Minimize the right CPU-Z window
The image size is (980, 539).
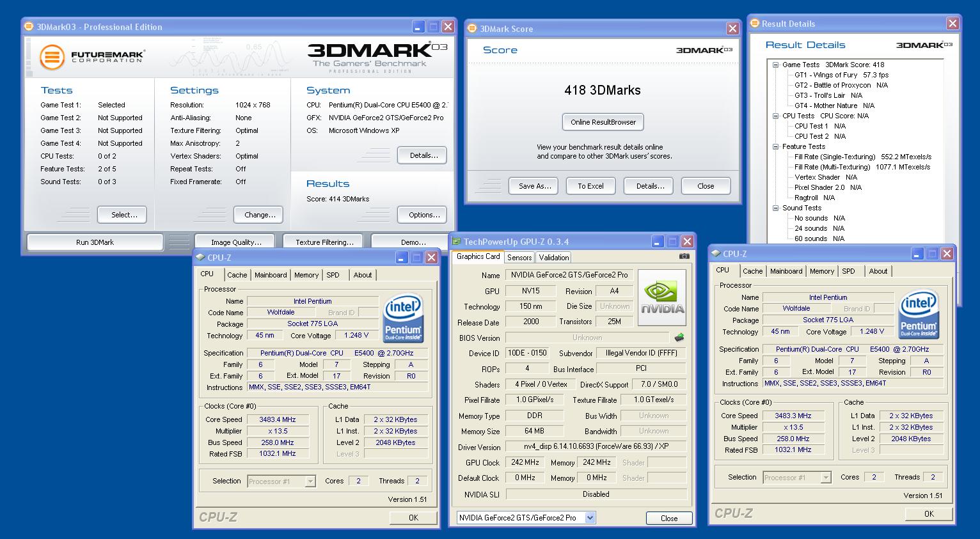[x=917, y=254]
